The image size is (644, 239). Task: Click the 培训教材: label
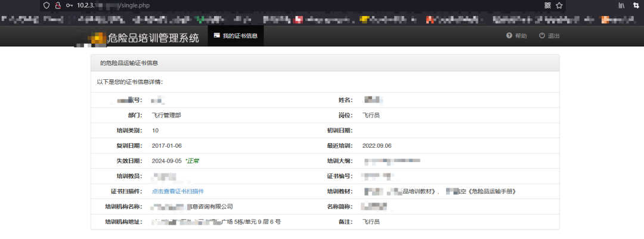pyautogui.click(x=340, y=191)
